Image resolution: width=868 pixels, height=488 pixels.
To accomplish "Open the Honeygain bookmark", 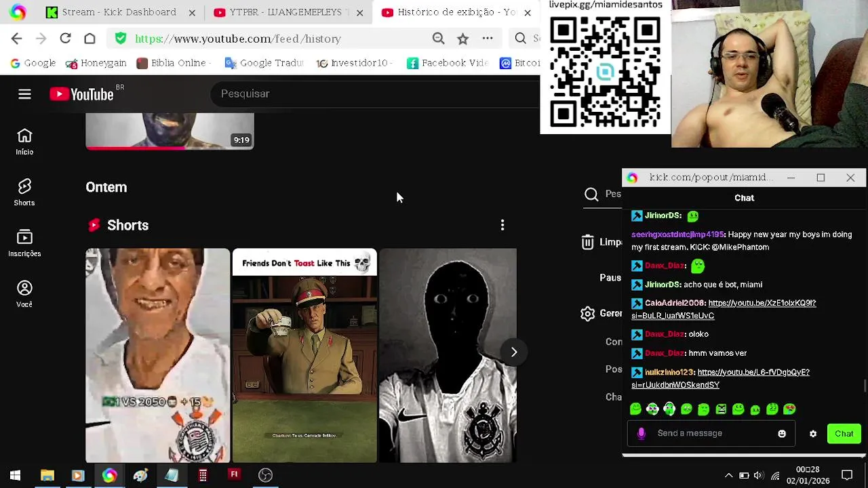I will tap(96, 63).
